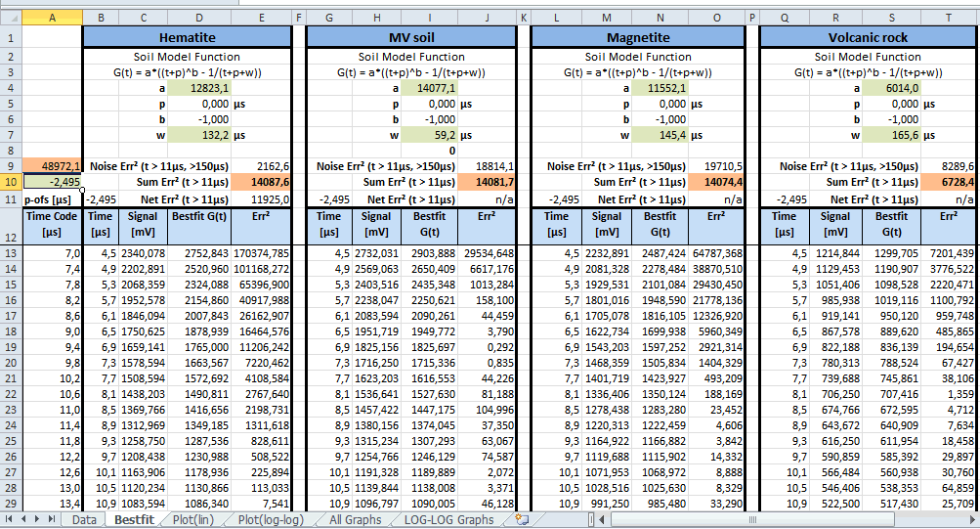The width and height of the screenshot is (980, 529).
Task: Click Hematite Net Err² value 11925,0
Action: [x=261, y=199]
